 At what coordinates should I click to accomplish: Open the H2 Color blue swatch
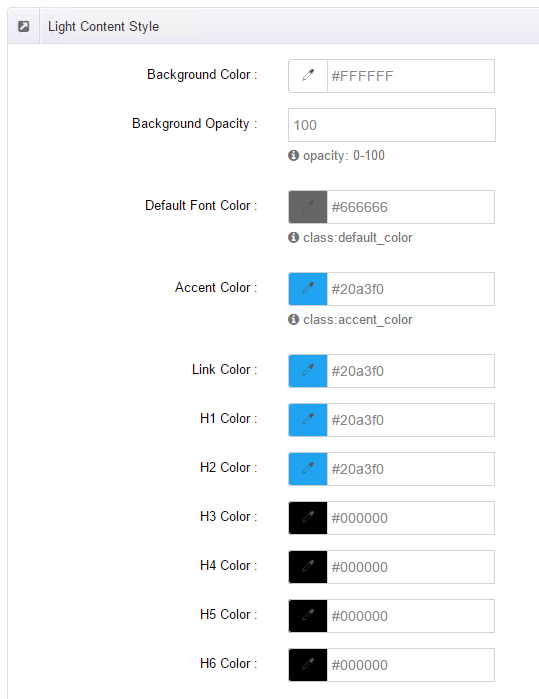pyautogui.click(x=308, y=469)
